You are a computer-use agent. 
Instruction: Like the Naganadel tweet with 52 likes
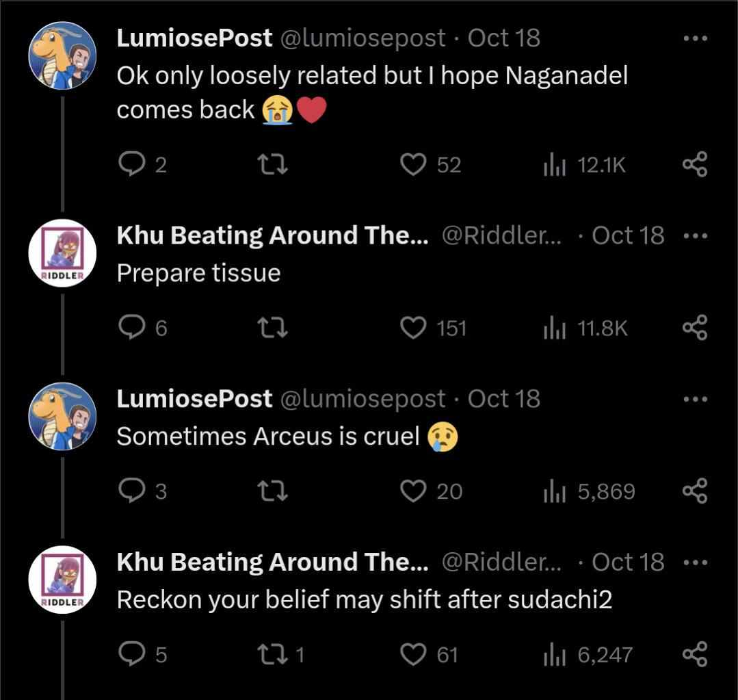coord(413,165)
